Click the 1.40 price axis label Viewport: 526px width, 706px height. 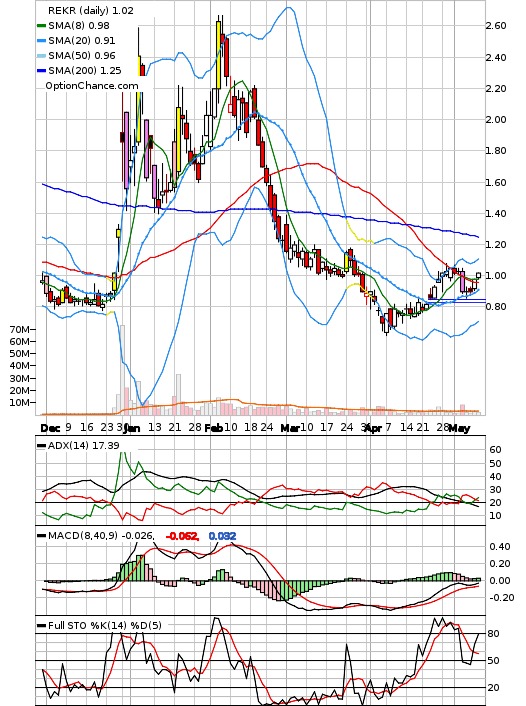tap(496, 213)
